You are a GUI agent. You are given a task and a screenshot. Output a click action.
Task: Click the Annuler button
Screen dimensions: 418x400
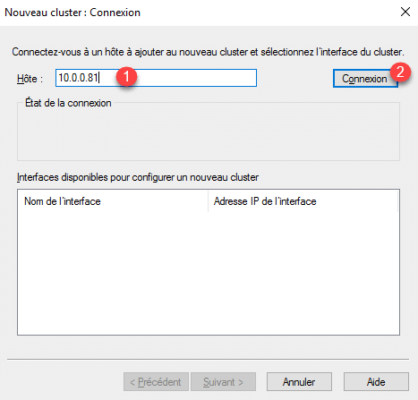(x=299, y=382)
